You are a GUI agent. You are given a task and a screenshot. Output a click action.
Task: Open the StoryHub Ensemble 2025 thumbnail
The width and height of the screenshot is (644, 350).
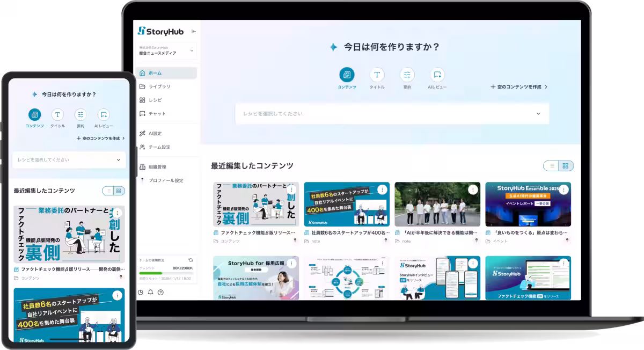(x=528, y=204)
